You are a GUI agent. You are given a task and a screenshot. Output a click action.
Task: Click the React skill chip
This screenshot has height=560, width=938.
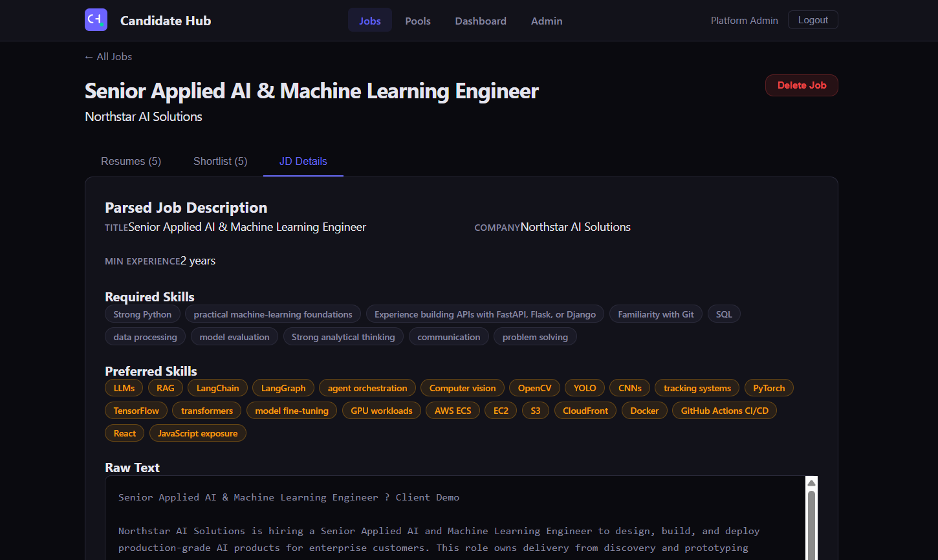point(125,433)
